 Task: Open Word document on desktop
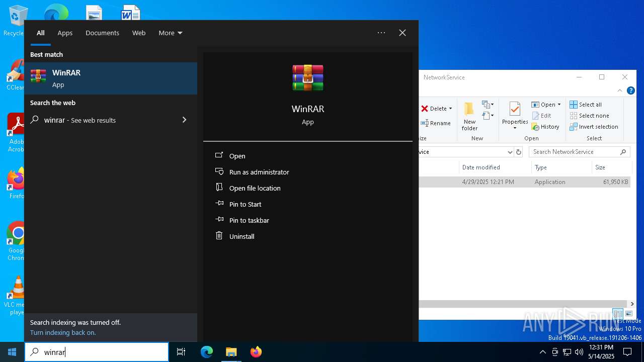[x=130, y=13]
